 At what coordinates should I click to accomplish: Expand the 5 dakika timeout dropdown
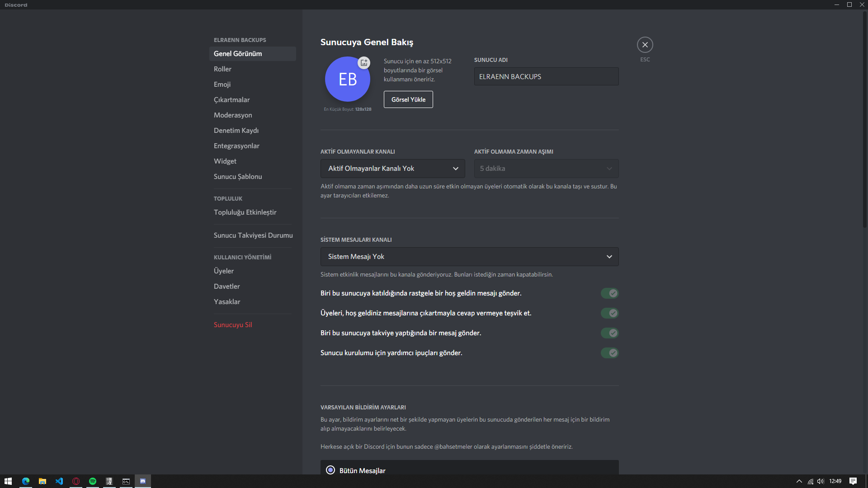click(546, 169)
